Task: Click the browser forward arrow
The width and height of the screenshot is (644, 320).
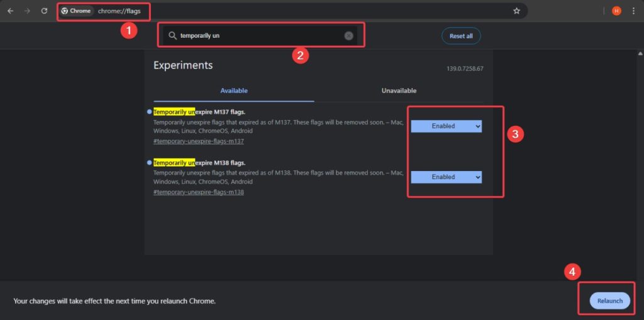Action: [x=27, y=11]
